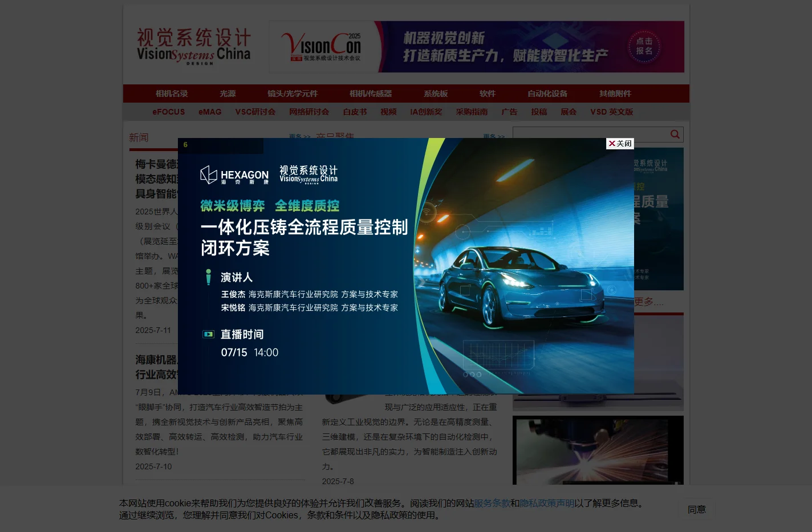Focus the site search input field

tap(591, 135)
